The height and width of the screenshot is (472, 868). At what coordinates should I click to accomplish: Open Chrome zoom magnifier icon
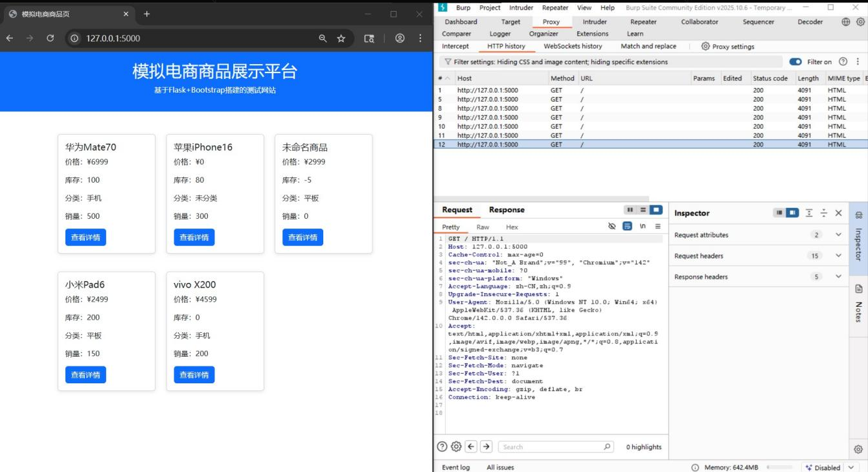tap(323, 38)
